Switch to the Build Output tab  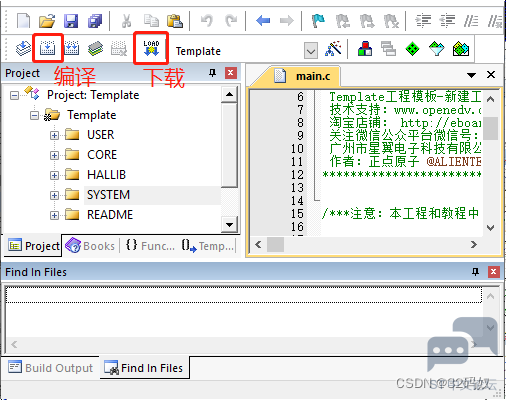click(50, 368)
